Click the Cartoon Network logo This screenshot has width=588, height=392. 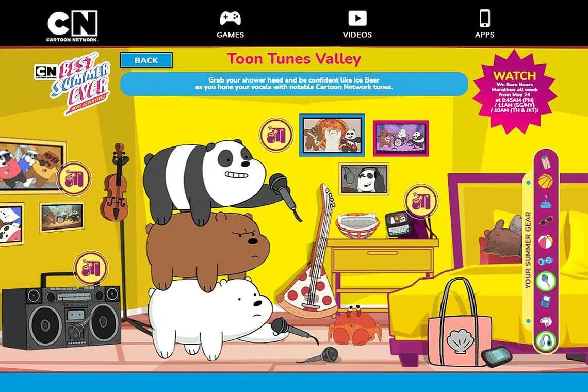(x=72, y=25)
